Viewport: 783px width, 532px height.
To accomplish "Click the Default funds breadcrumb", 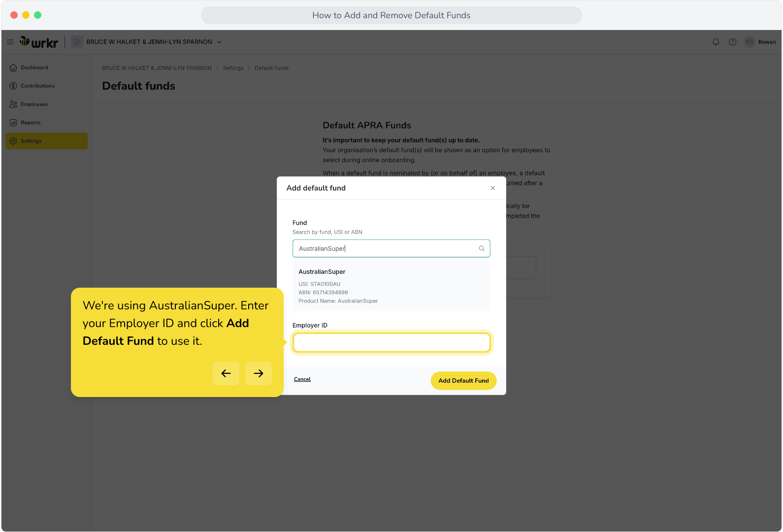I will (271, 68).
